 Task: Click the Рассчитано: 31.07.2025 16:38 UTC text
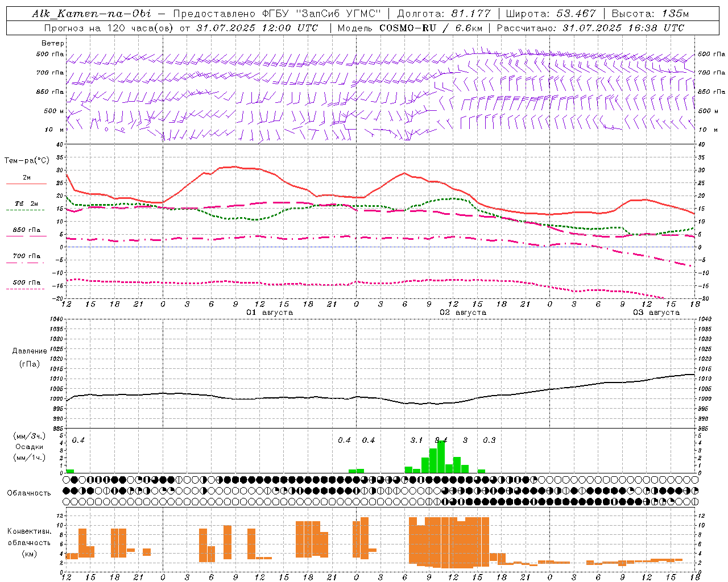click(590, 28)
